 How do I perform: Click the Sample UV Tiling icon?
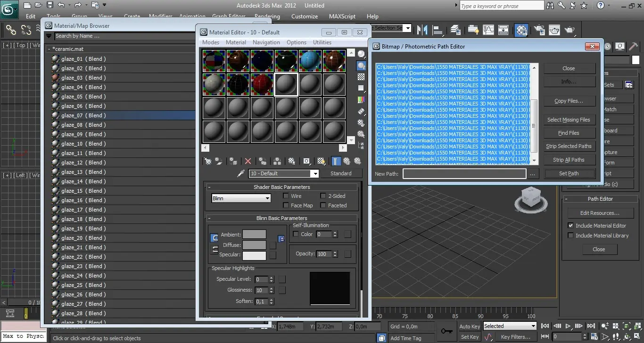(362, 88)
